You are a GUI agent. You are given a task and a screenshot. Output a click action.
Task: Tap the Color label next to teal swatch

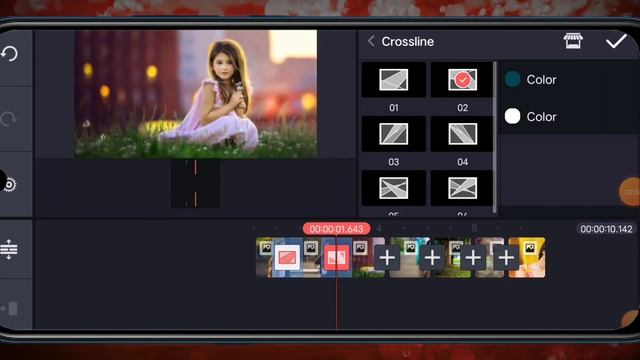tap(541, 80)
